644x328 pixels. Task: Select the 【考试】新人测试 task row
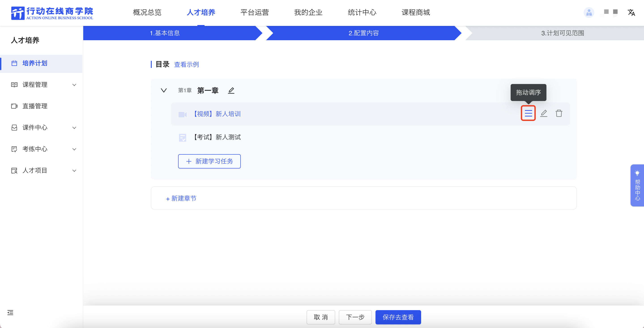tap(371, 137)
